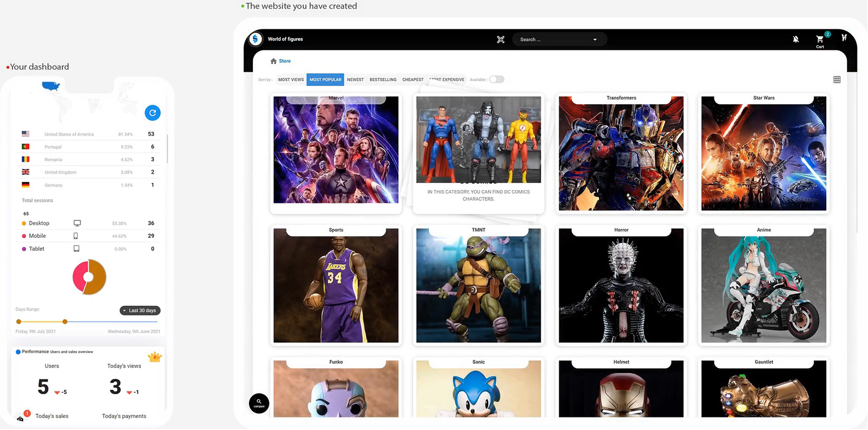
Task: Expand the Search dropdown arrow
Action: tap(595, 40)
